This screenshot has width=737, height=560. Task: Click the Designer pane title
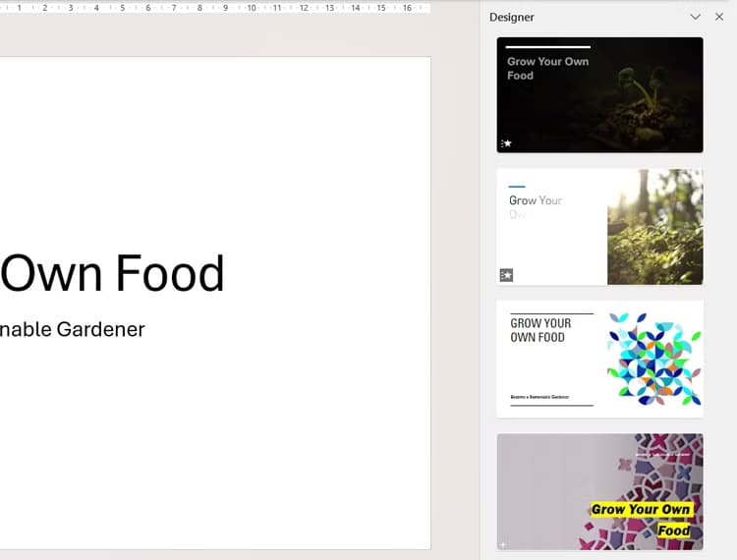click(512, 17)
